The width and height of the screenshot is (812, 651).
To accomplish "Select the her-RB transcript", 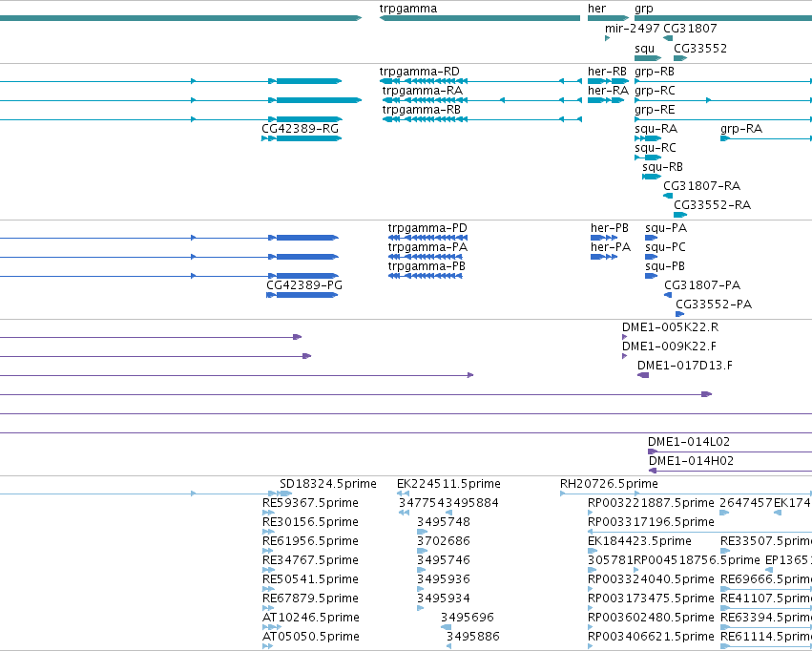I will click(x=608, y=81).
